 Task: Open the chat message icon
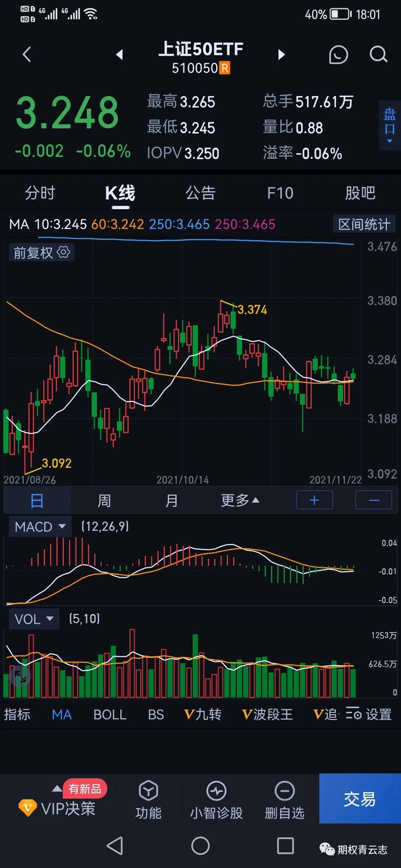[x=338, y=55]
